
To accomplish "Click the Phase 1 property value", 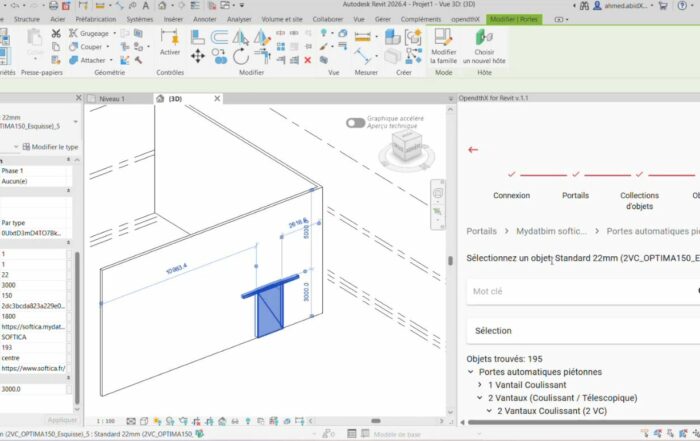I will [33, 171].
